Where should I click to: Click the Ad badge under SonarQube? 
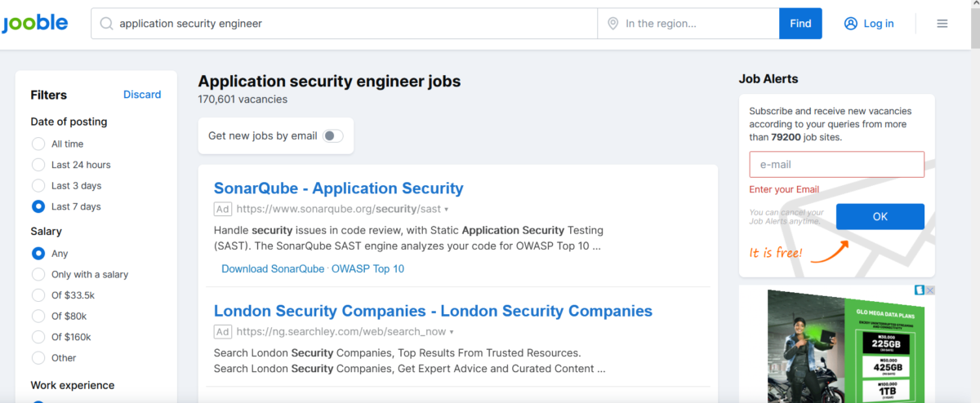tap(223, 209)
